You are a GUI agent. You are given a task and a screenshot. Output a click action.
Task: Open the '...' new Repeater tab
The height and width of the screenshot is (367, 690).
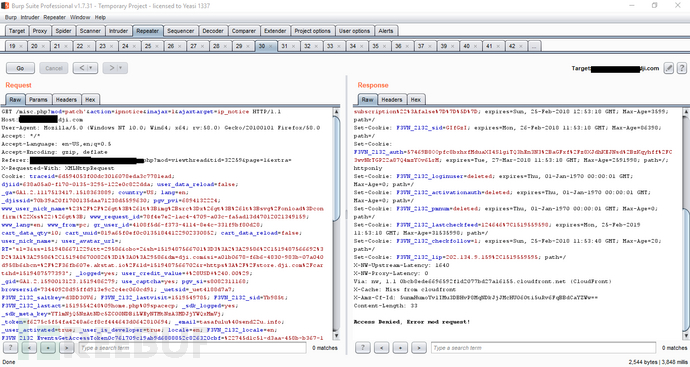(x=534, y=46)
